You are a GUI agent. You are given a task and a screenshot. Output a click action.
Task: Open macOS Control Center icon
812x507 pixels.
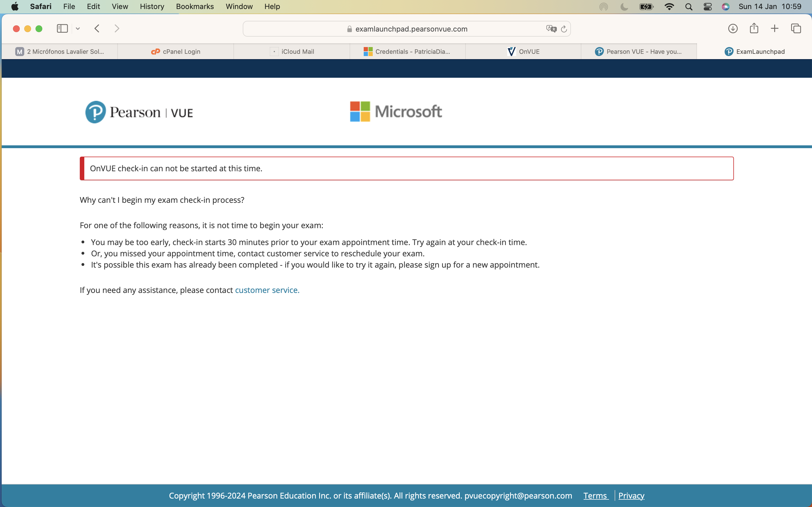click(x=707, y=6)
